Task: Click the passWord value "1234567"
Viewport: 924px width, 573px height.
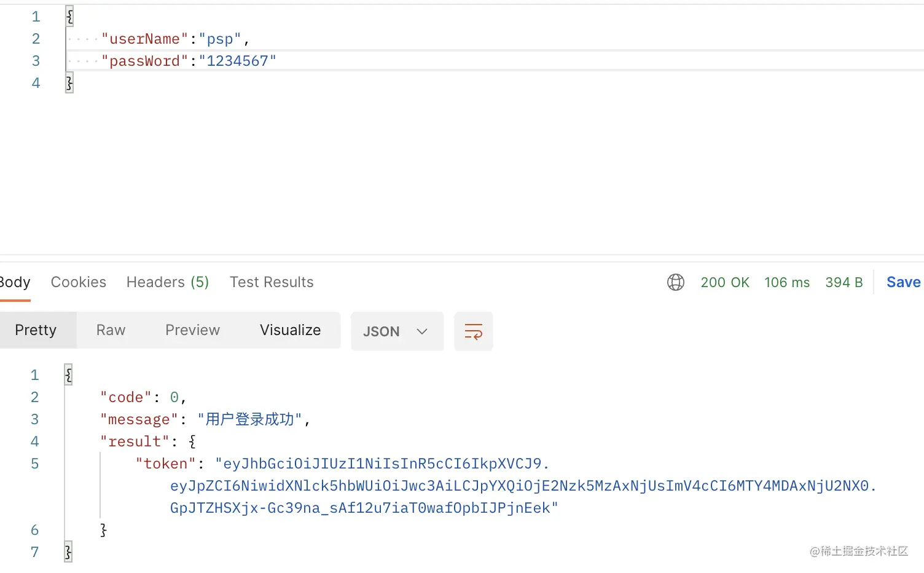Action: (x=238, y=61)
